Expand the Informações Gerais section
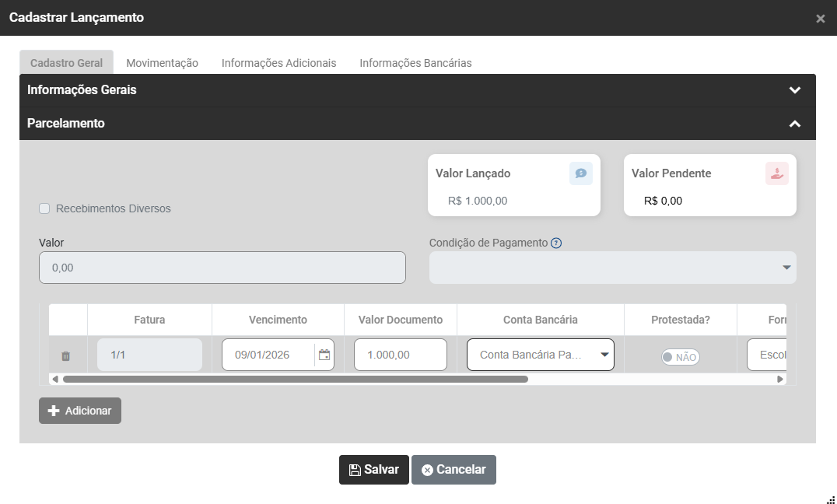Screen dimensions: 837x504 [794, 90]
